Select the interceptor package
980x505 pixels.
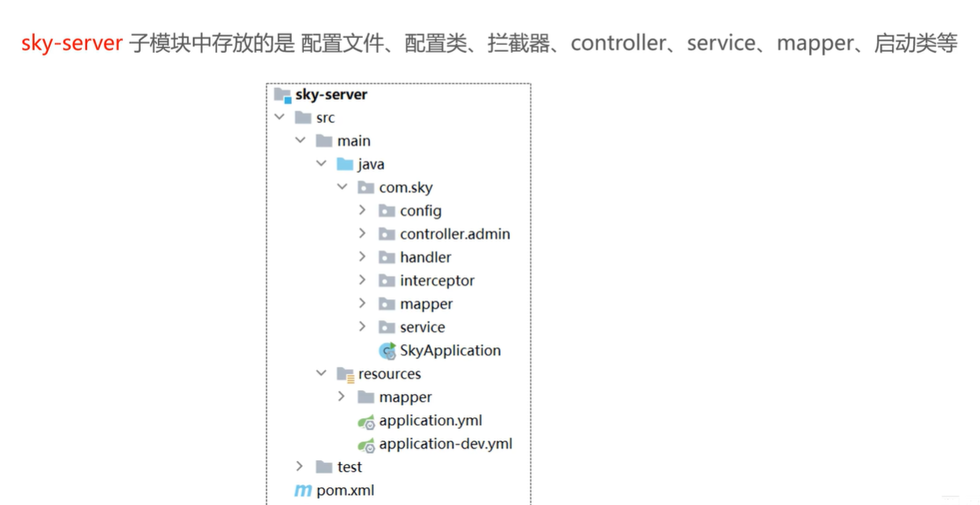click(x=437, y=280)
